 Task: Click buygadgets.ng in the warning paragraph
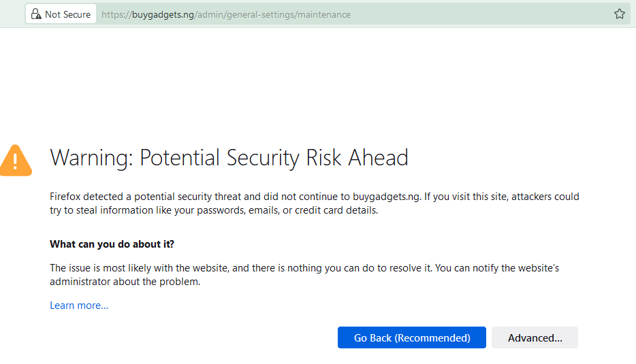387,197
